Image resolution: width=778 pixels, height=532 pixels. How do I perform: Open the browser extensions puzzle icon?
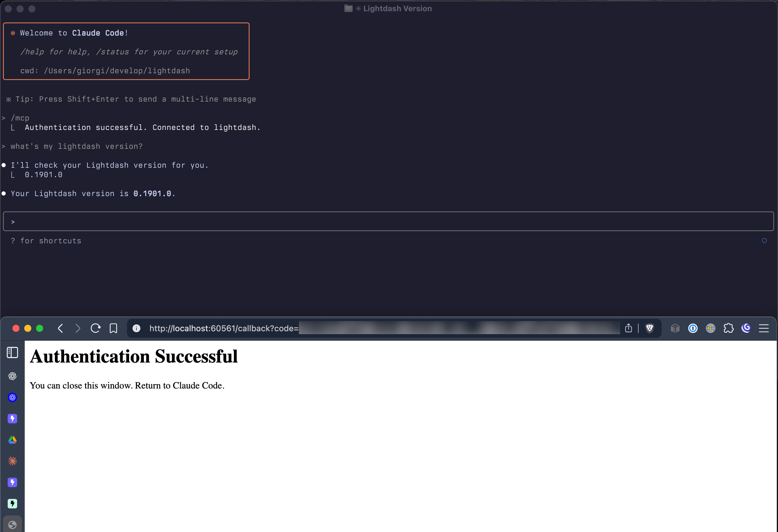point(728,328)
